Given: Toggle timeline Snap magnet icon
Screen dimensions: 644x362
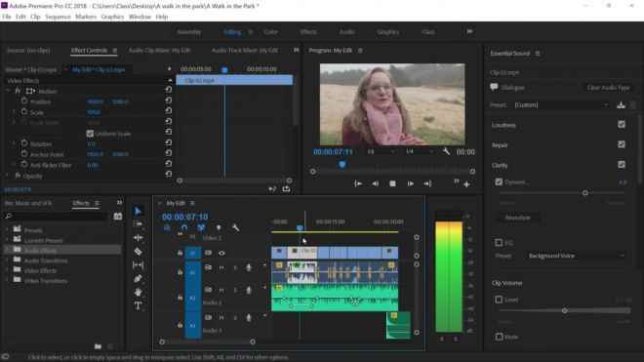Looking at the screenshot, I should click(x=184, y=227).
